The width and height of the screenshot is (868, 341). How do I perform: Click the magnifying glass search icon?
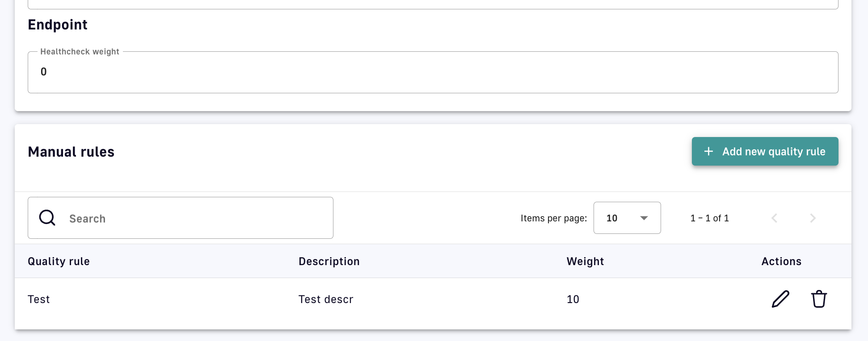point(47,218)
